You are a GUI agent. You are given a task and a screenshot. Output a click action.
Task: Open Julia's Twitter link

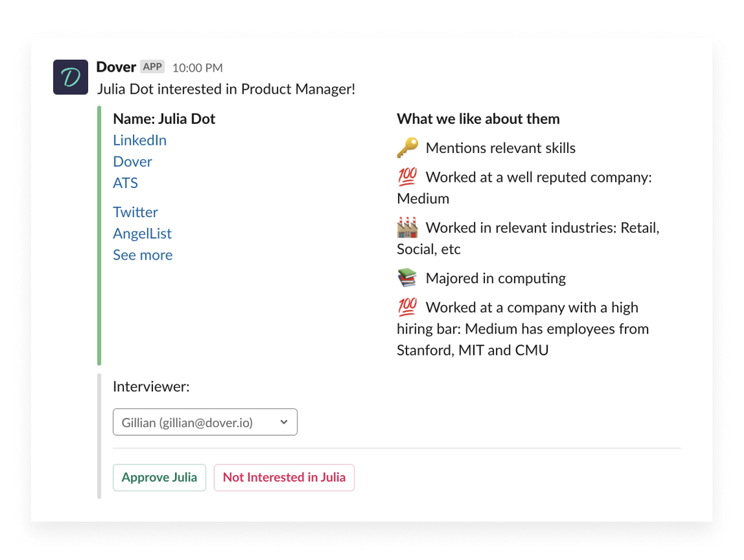[136, 212]
